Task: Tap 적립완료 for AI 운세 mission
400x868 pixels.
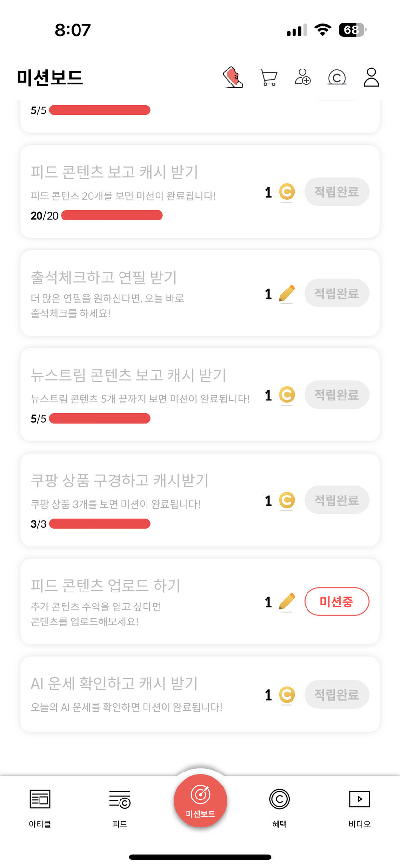Action: click(x=336, y=695)
